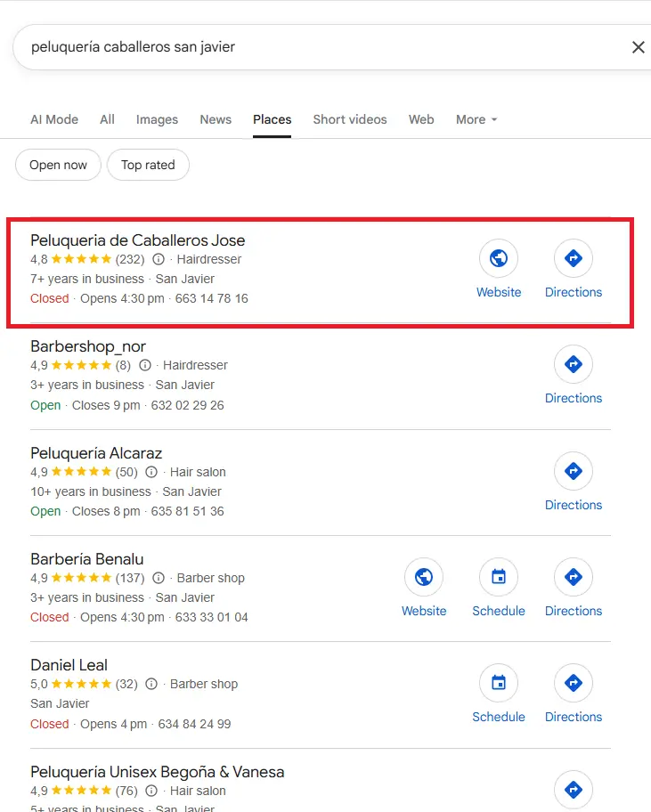Switch to the News tab
The image size is (651, 812).
(x=215, y=119)
